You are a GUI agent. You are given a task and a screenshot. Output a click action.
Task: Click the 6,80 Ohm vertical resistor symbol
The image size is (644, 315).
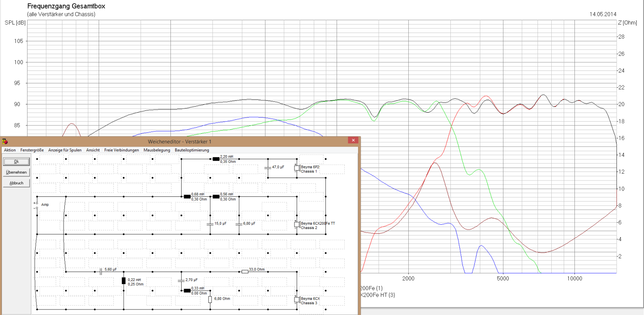210,299
